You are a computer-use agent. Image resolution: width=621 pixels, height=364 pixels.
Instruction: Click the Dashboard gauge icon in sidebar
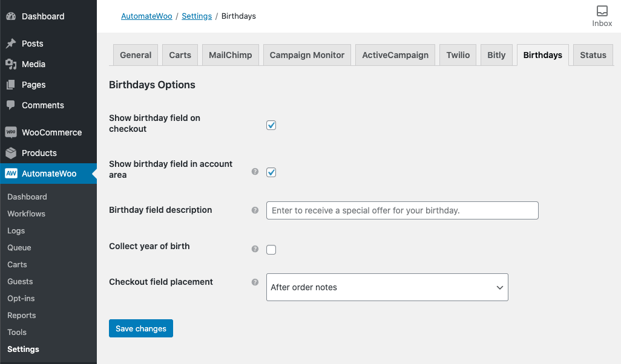(x=11, y=16)
